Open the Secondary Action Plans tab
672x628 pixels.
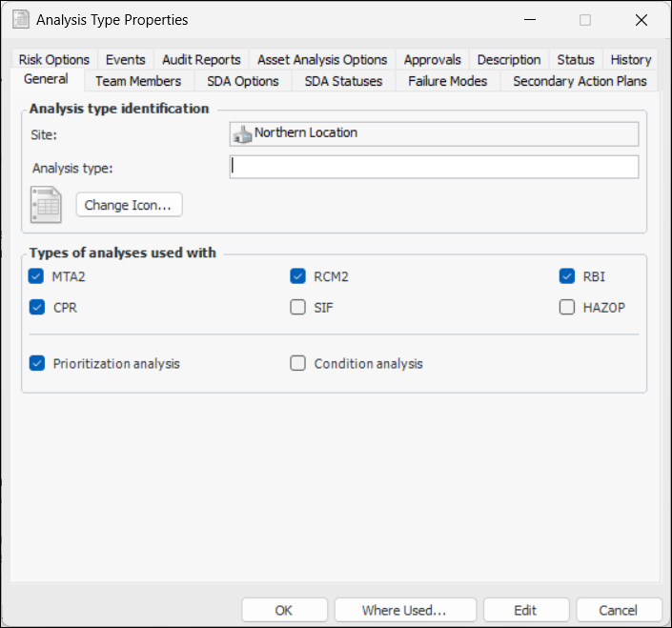tap(580, 81)
